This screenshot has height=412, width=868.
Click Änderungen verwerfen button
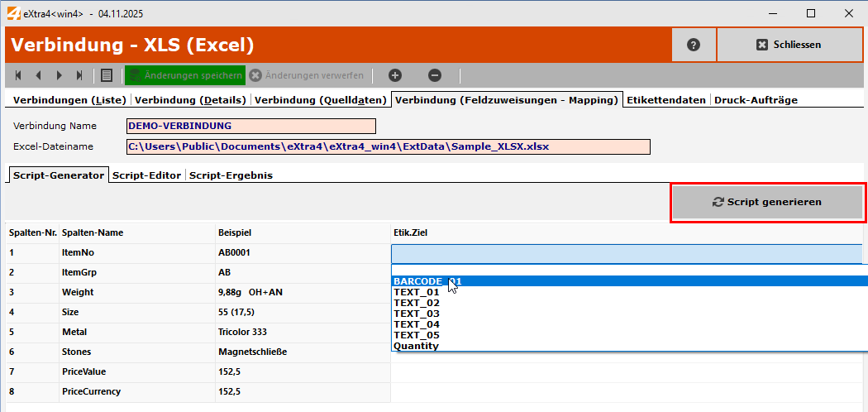(307, 75)
